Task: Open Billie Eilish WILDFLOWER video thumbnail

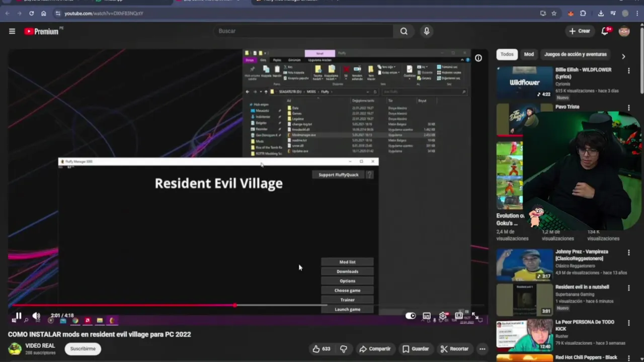Action: point(525,82)
